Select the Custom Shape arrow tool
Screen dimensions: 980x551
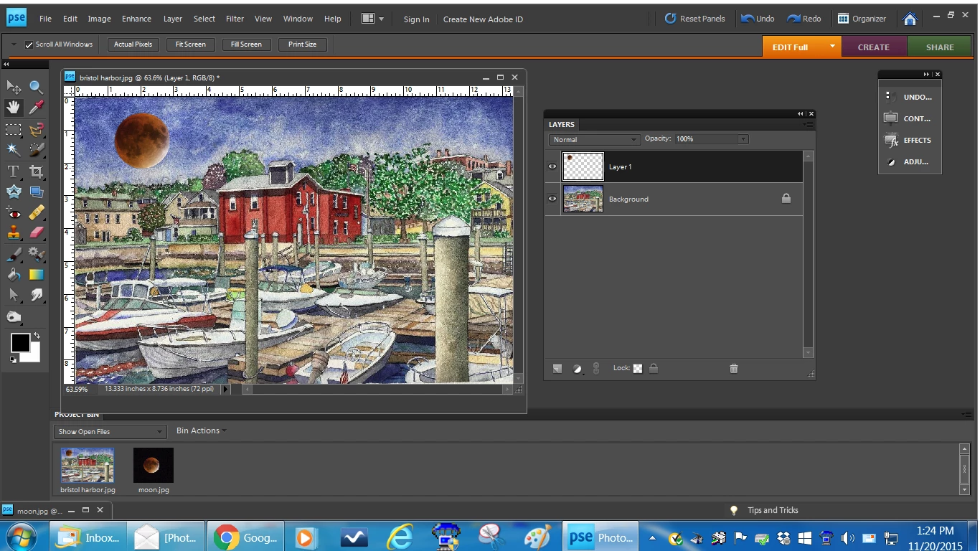[x=14, y=295]
